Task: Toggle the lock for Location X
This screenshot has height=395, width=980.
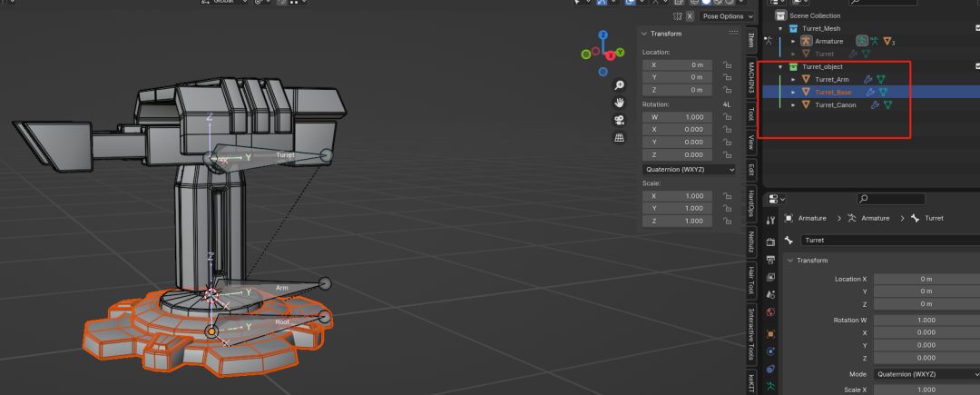Action: [x=727, y=65]
